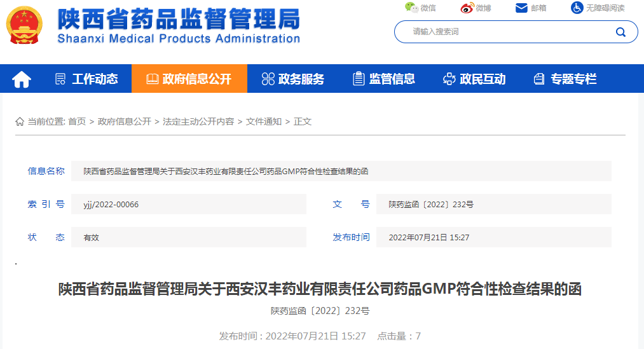Click the 文号 label
The width and height of the screenshot is (644, 349).
click(x=351, y=204)
